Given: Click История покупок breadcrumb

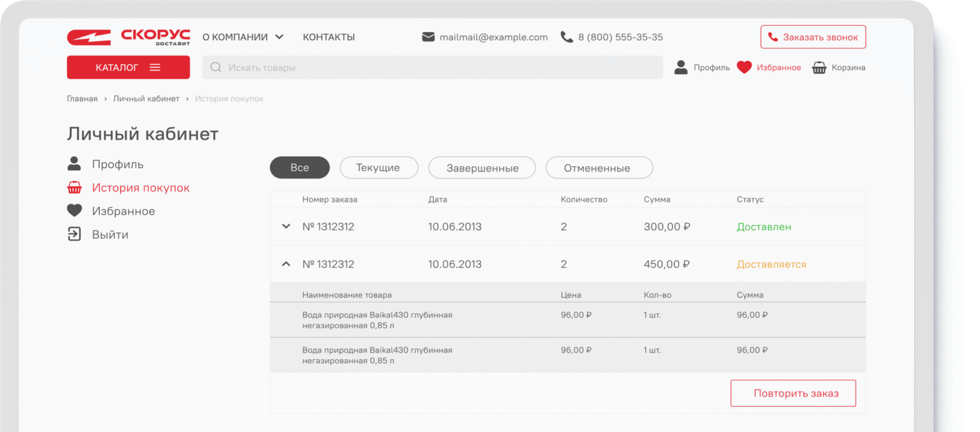Looking at the screenshot, I should (x=229, y=99).
